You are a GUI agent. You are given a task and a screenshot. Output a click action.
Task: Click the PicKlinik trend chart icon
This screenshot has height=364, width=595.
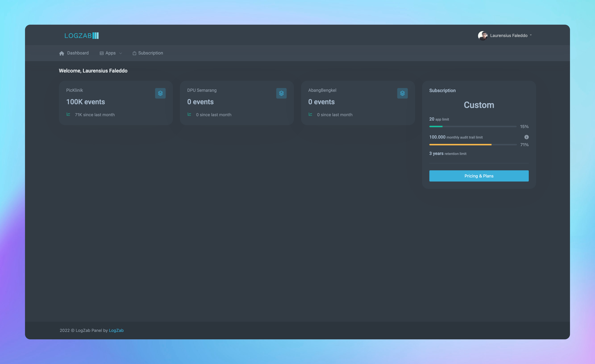(x=68, y=114)
